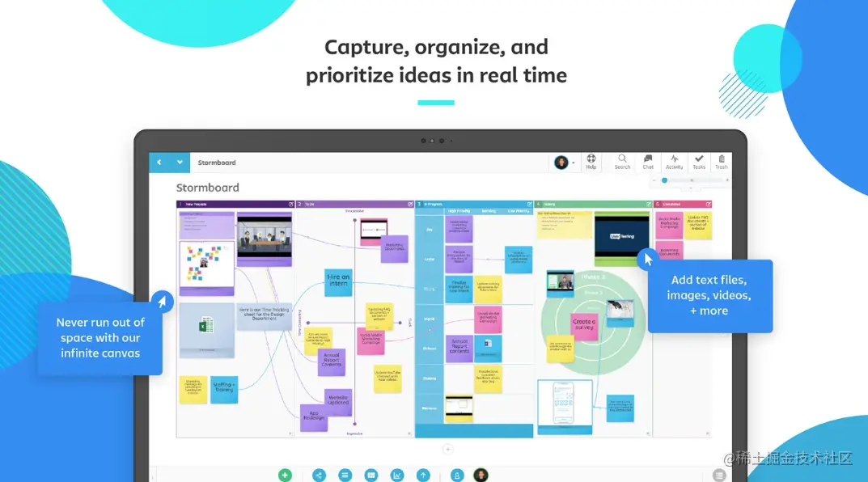Click the chart report icon in bottom toolbar
Image resolution: width=868 pixels, height=482 pixels.
pyautogui.click(x=397, y=475)
